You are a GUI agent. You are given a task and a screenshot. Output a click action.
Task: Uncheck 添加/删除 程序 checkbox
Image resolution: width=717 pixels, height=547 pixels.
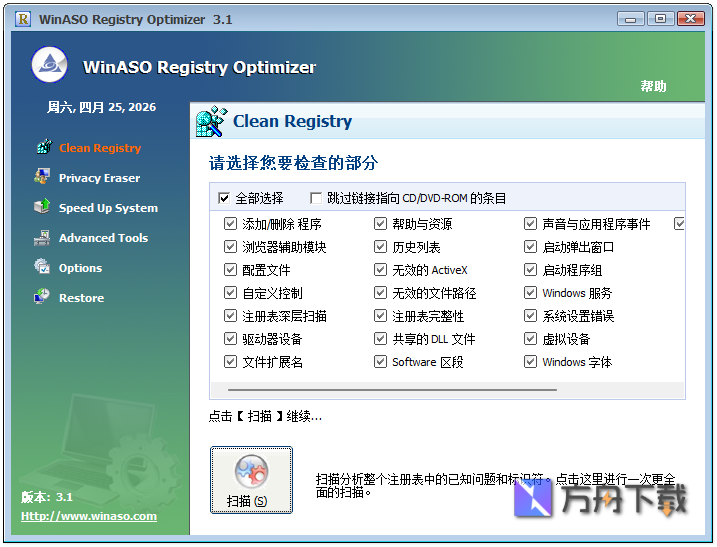[x=230, y=224]
